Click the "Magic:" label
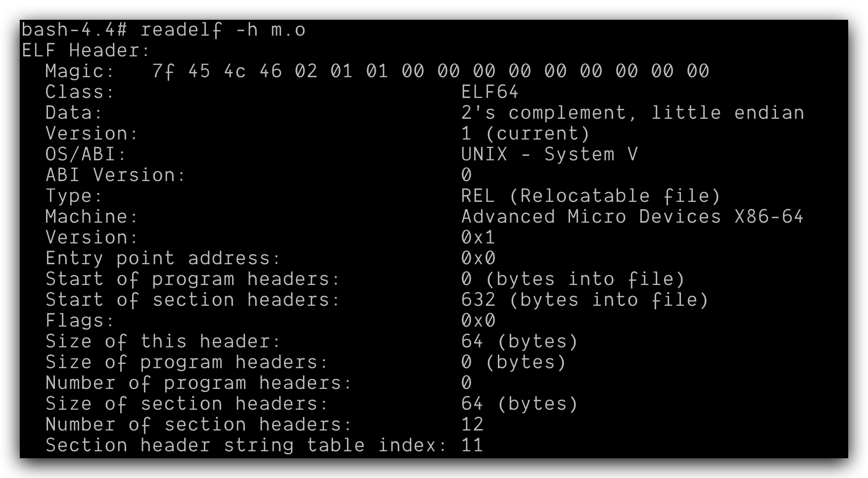The width and height of the screenshot is (868, 478). (x=80, y=71)
